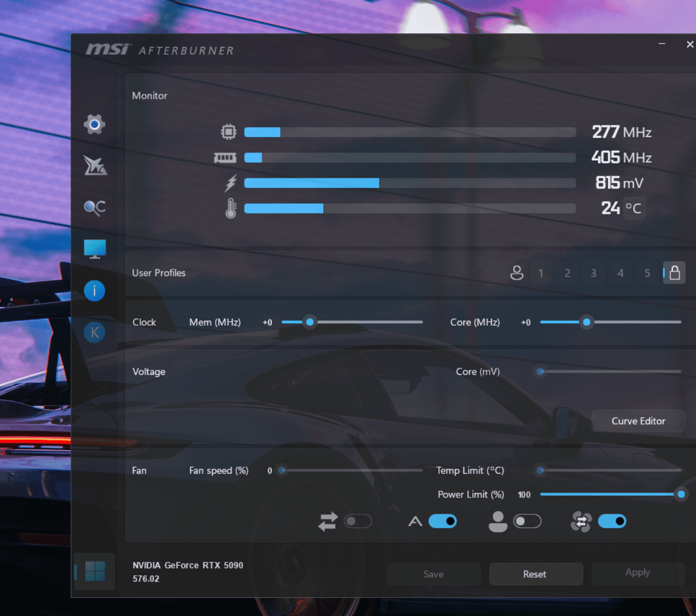Viewport: 696px width, 616px height.
Task: Toggle the profile lock icon
Action: pos(674,273)
